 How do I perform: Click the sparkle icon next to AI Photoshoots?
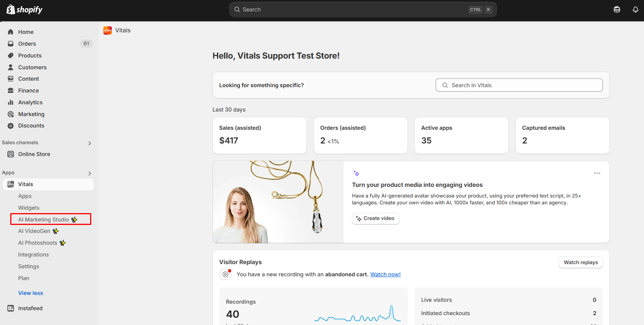pos(62,243)
